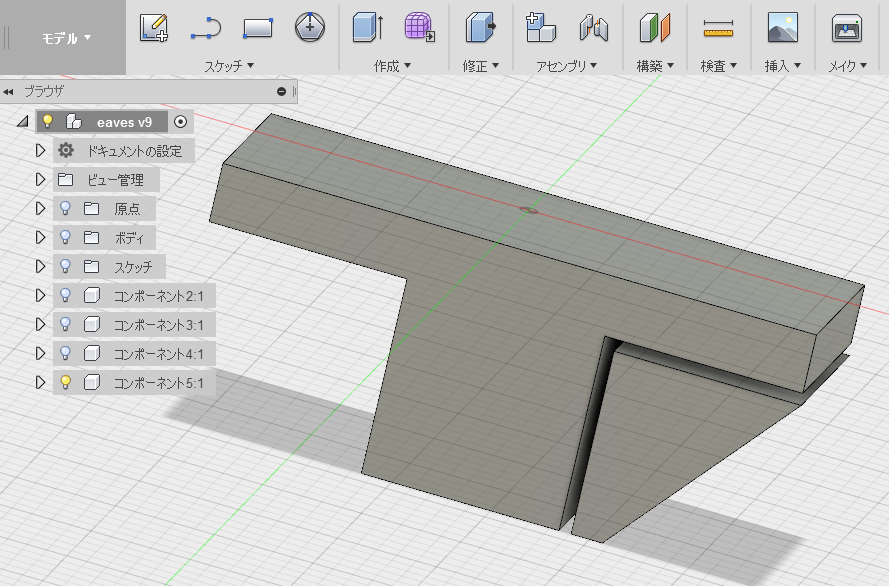Expand the スケッチ folder
889x586 pixels.
point(40,266)
